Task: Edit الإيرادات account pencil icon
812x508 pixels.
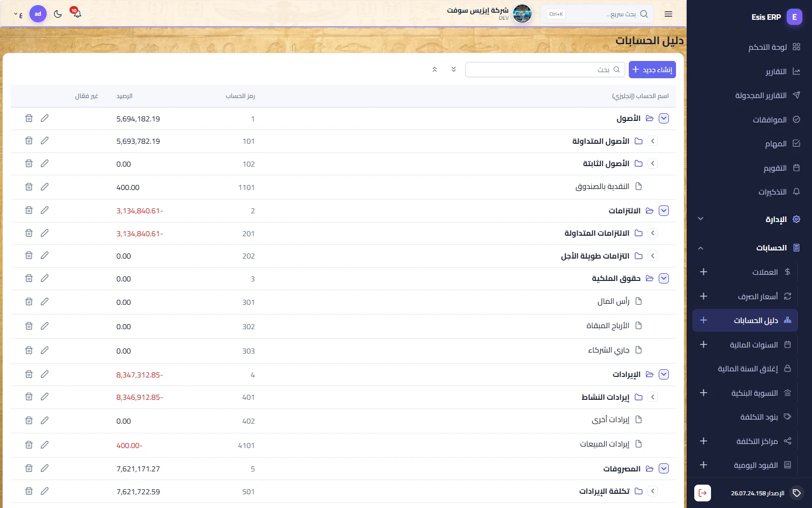Action: [x=45, y=374]
